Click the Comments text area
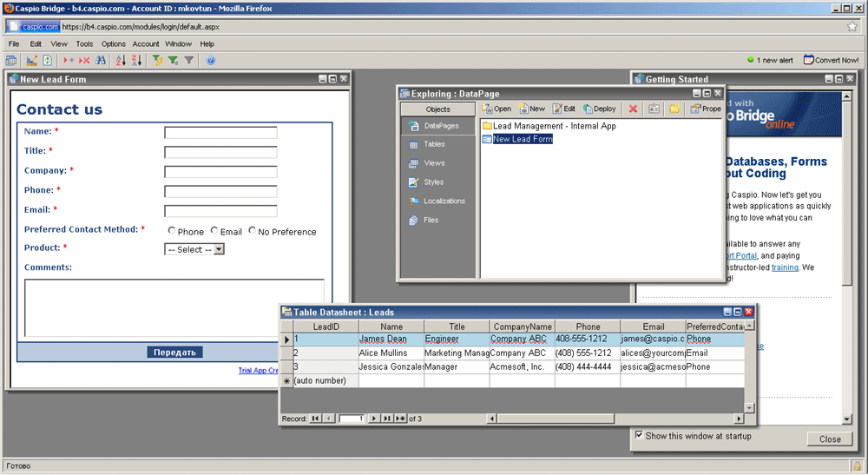868x475 pixels. [174, 307]
